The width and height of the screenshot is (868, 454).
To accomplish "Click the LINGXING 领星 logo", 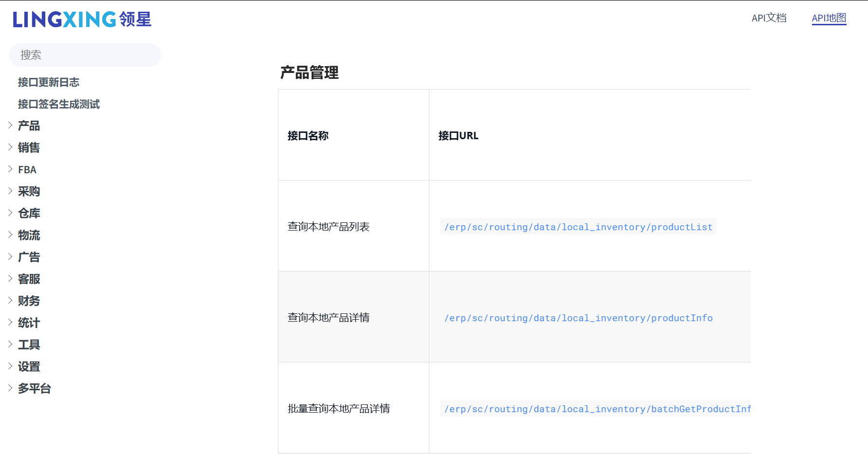I will 82,19.
